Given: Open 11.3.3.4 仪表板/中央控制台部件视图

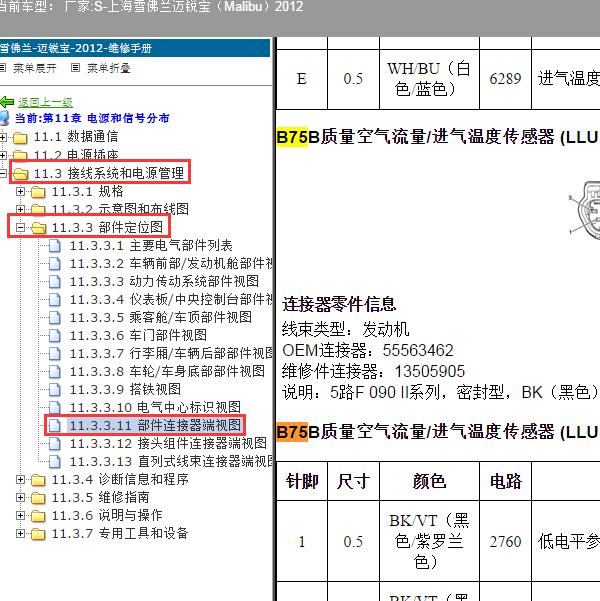Looking at the screenshot, I should [x=171, y=299].
